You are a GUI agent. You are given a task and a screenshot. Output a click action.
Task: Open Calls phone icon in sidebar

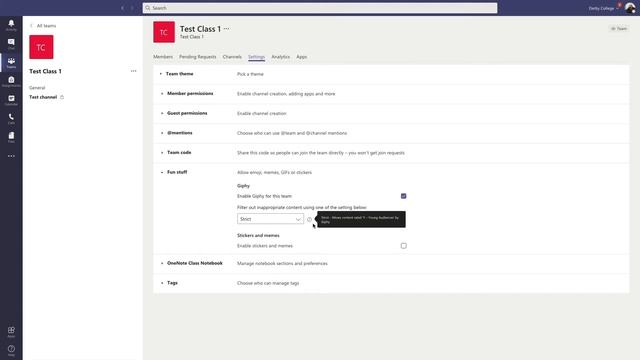click(11, 119)
